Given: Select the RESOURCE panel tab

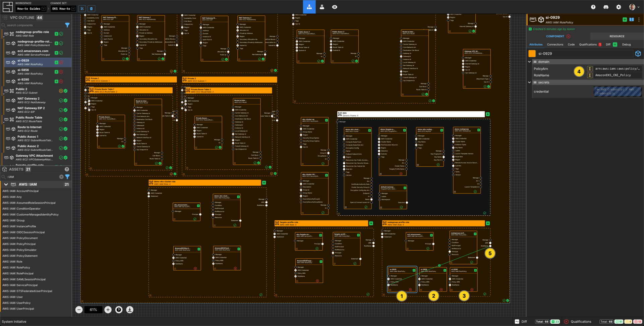Looking at the screenshot, I should click(x=617, y=36).
